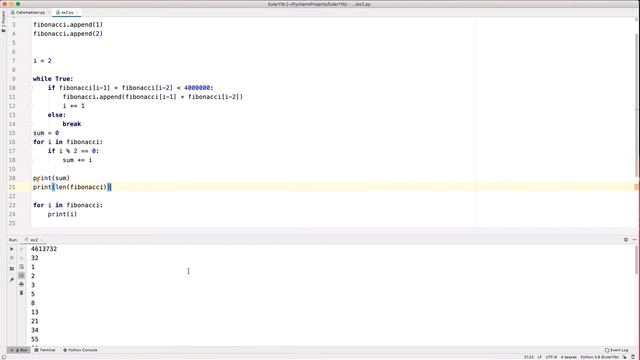Click the warning stripe marker on line 21
The width and height of the screenshot is (640, 360).
click(x=636, y=187)
